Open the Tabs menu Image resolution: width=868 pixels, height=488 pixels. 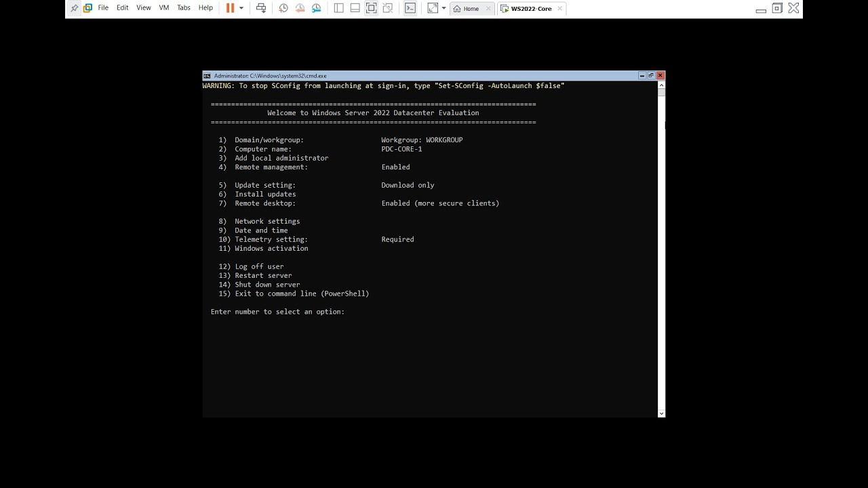pos(184,8)
